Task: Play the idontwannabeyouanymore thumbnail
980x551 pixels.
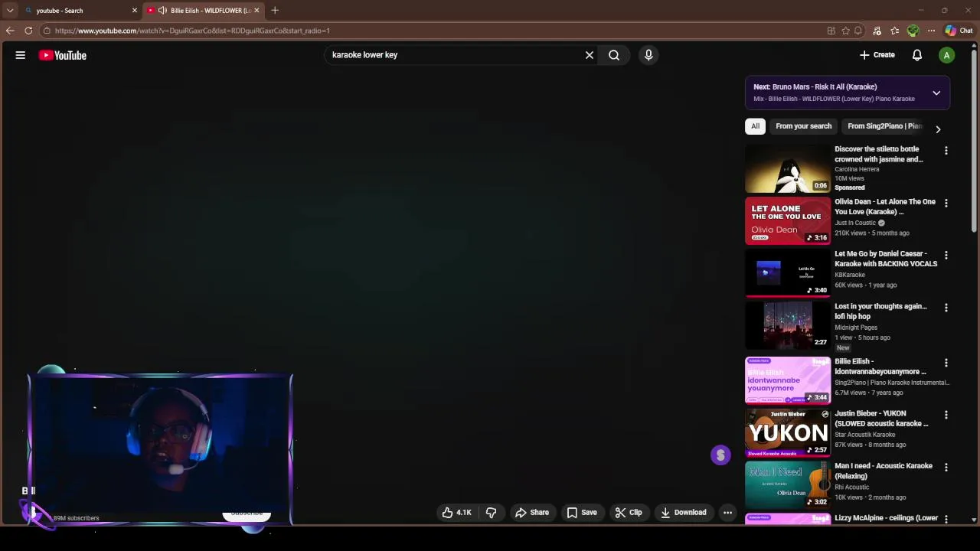Action: [788, 380]
